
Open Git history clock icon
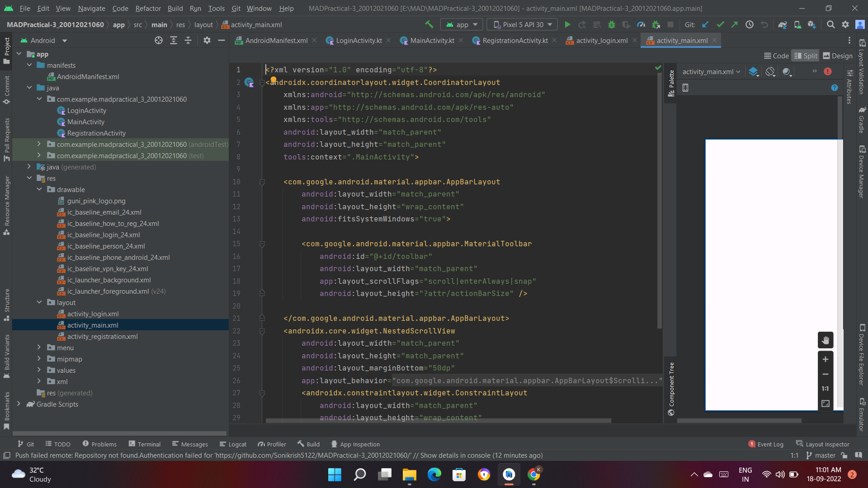coord(750,24)
